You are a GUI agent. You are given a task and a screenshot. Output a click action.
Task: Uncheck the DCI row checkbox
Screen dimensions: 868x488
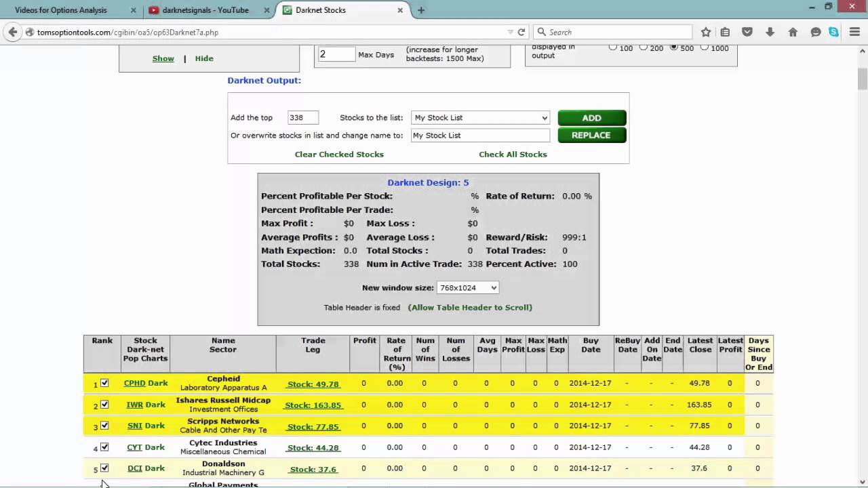click(104, 468)
